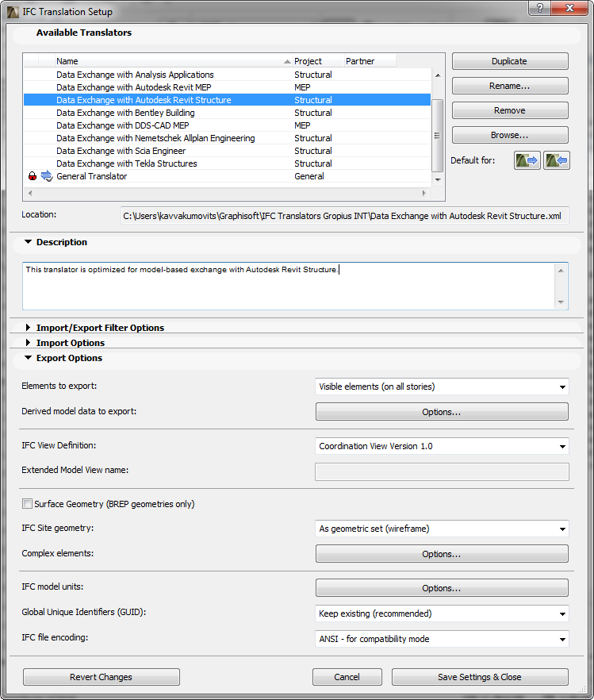Set translator as default for import icon
The width and height of the screenshot is (594, 700).
(557, 160)
